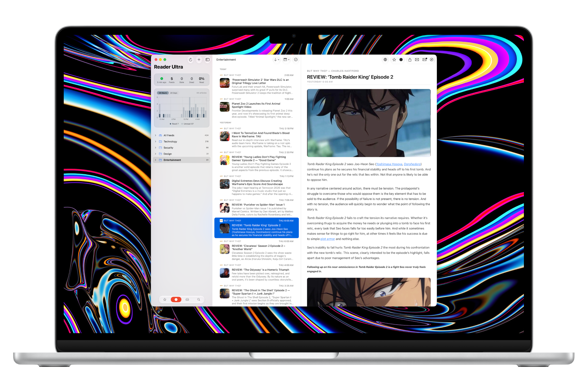The height and width of the screenshot is (368, 588).
Task: Open the Planet Zoo 2 Animal Spotlight article
Action: coord(256,108)
